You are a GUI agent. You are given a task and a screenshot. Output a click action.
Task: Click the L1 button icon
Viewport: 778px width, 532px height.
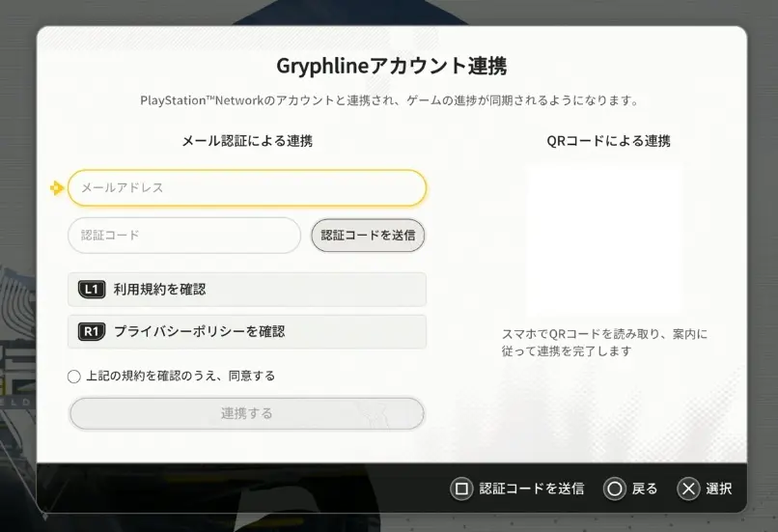91,289
